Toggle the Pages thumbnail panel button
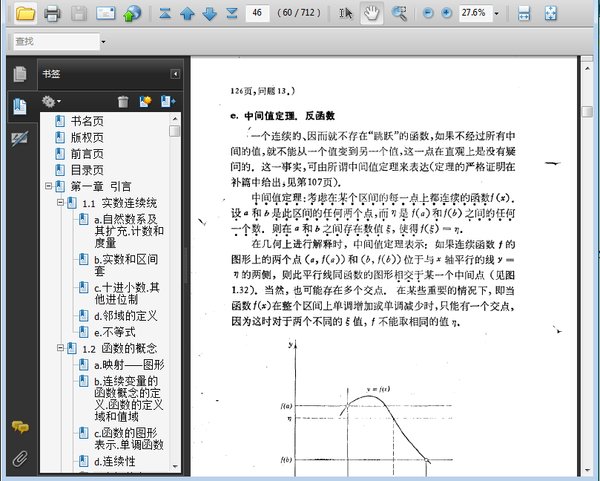600x481 pixels. pos(18,73)
